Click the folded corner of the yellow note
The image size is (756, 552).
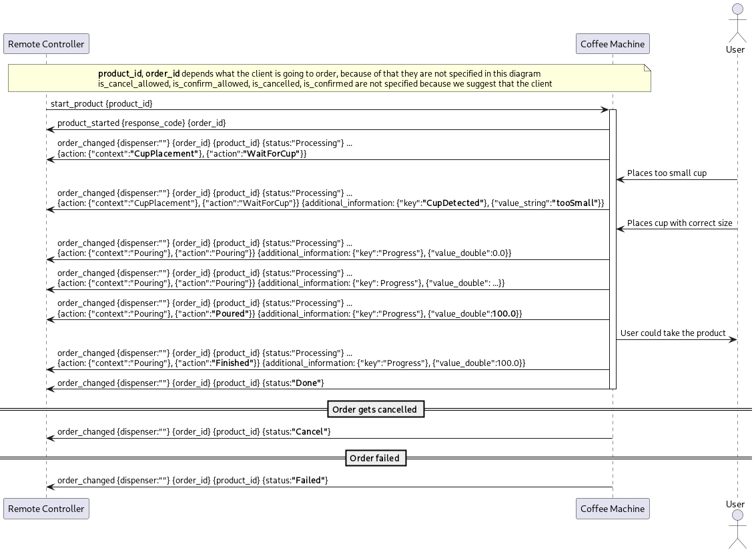(646, 67)
